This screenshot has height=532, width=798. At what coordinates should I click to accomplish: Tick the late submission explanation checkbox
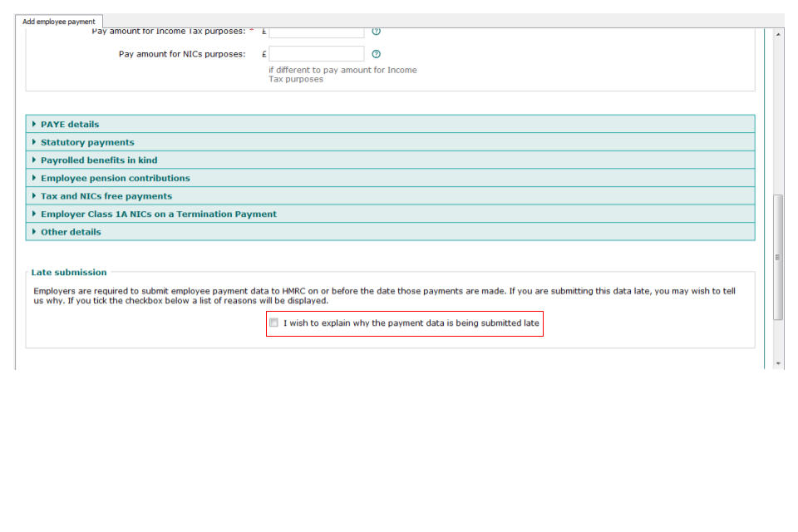tap(273, 323)
